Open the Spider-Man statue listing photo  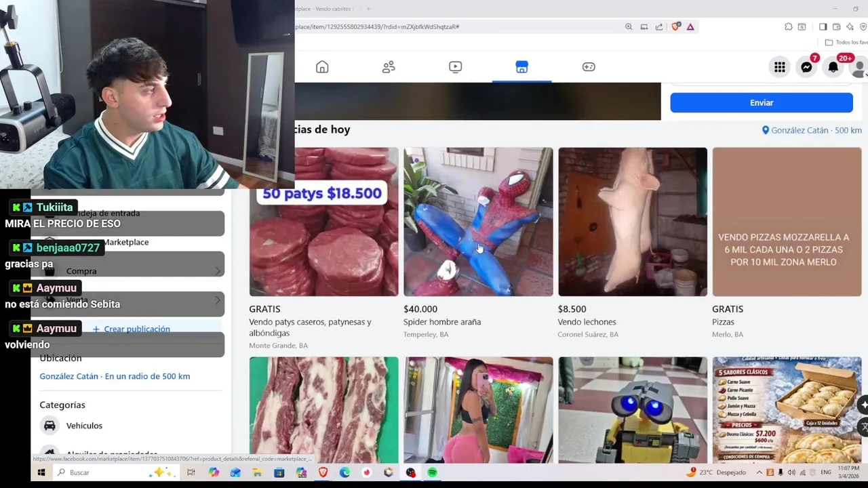(x=478, y=222)
